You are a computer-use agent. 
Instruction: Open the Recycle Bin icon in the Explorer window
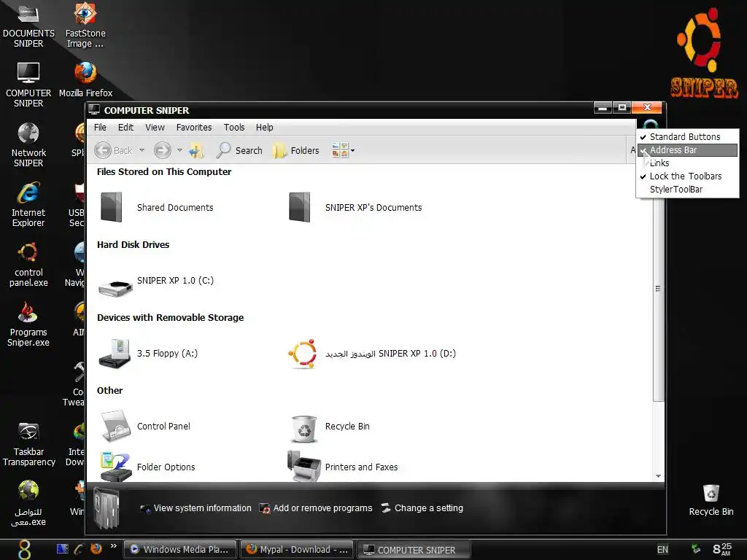[303, 428]
